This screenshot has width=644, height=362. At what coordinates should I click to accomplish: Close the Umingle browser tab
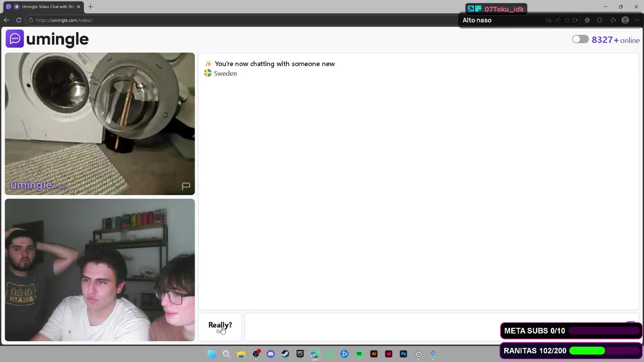pyautogui.click(x=78, y=7)
